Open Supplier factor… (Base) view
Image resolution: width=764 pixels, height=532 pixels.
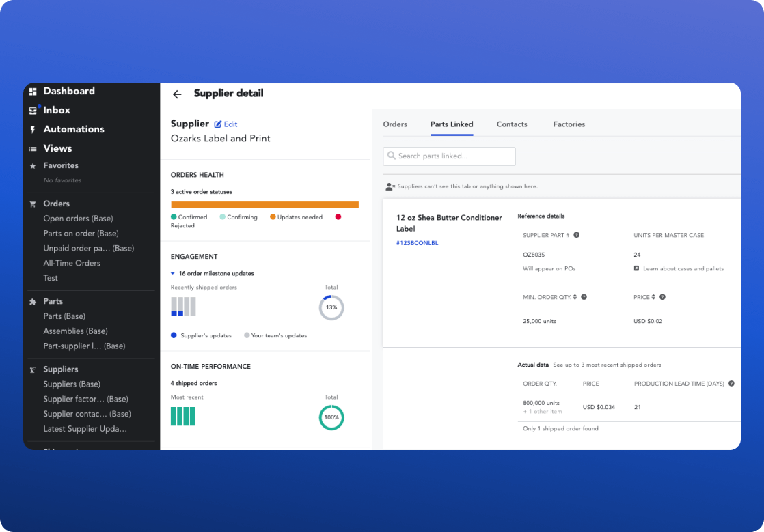(x=85, y=399)
